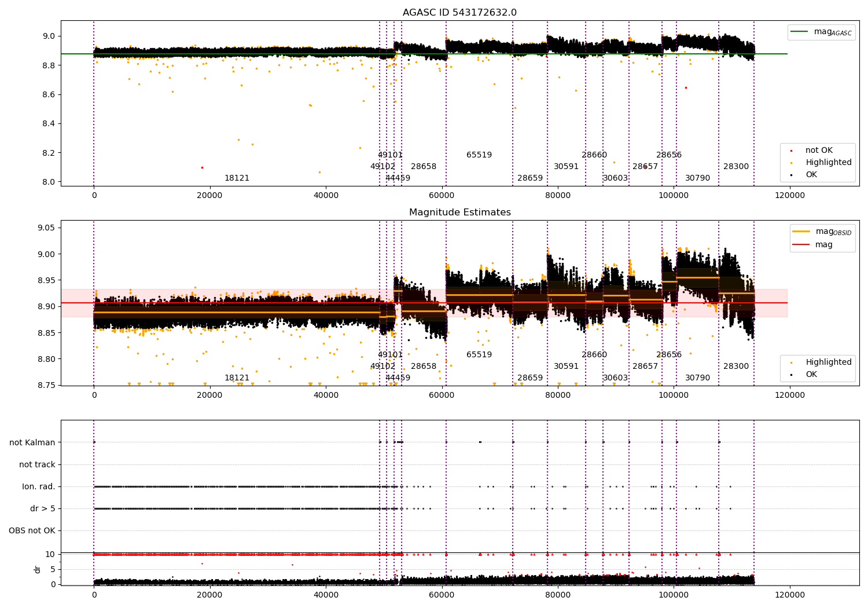This screenshot has width=868, height=608.
Task: Click obsid label 30591 in Magnitude Estimates plot
Action: (566, 367)
